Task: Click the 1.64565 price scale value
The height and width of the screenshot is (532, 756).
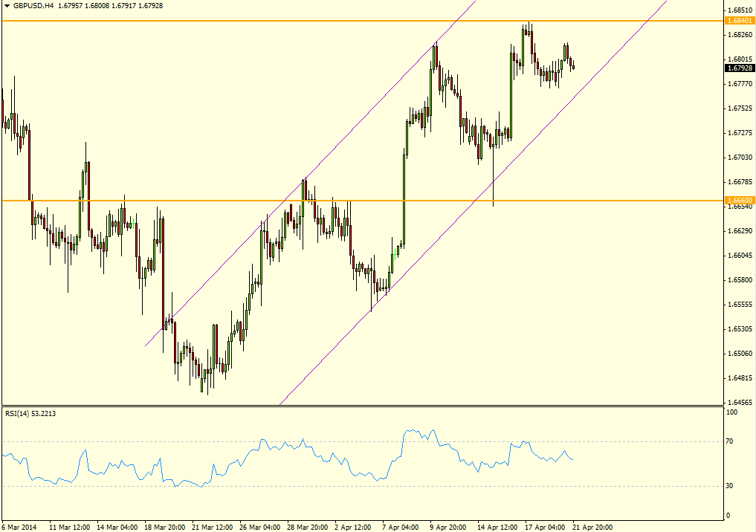Action: pos(740,402)
